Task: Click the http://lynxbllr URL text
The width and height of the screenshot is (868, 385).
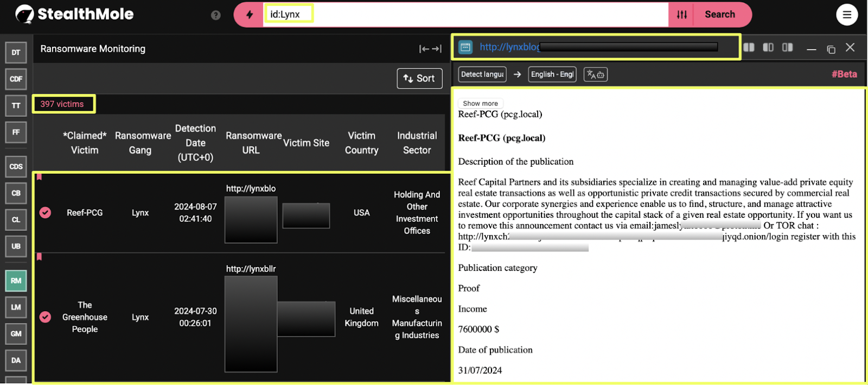Action: (251, 269)
